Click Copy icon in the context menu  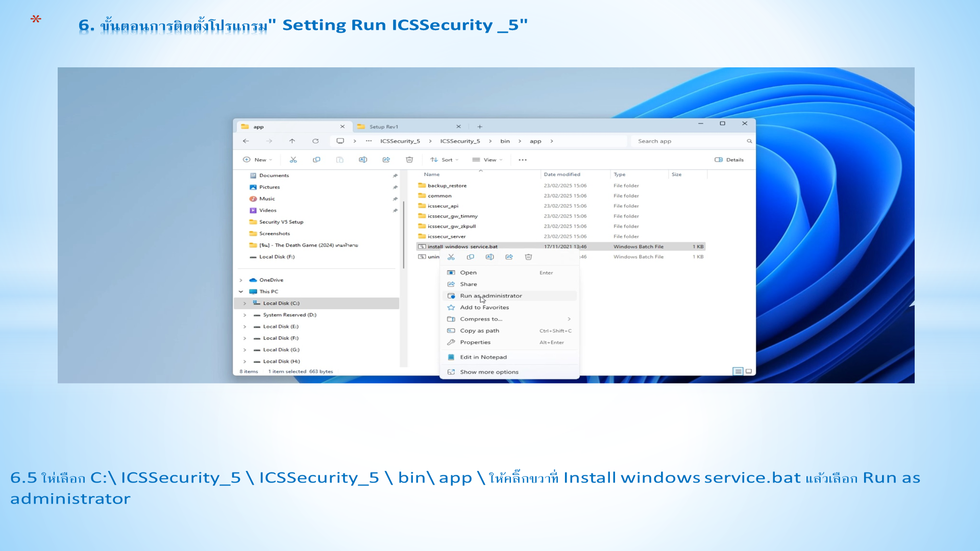[471, 257]
